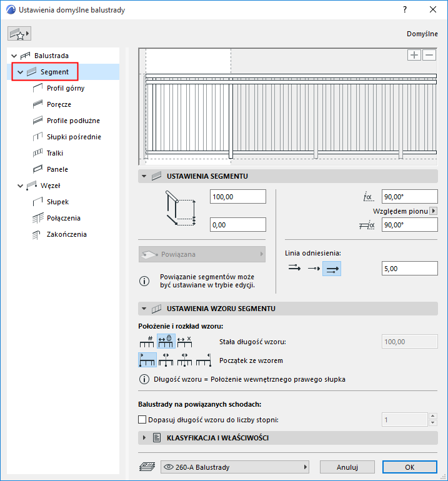
Task: Open the 260-A Balustrady layer dropdown
Action: pyautogui.click(x=235, y=467)
